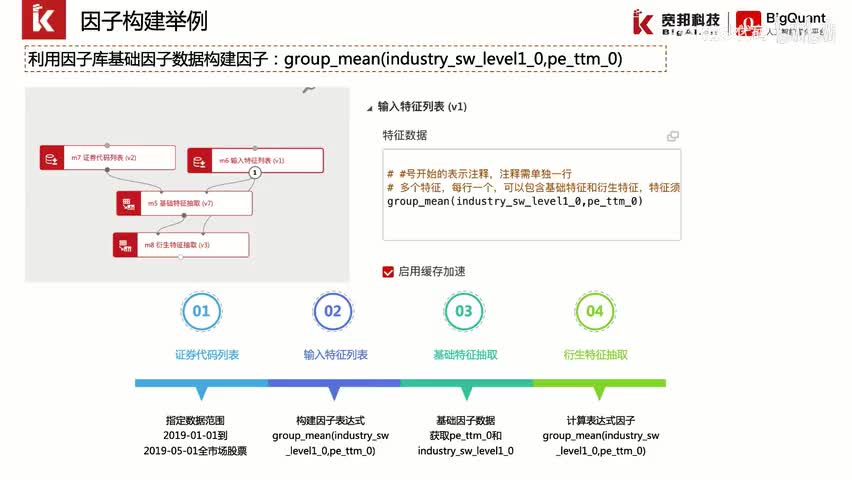852x480 pixels.
Task: Click the 基础特征抽取 step label below 03
Action: [465, 355]
